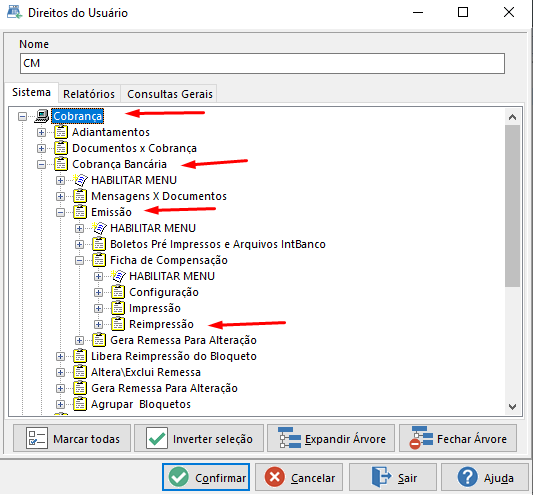
Task: Focus the Nome input field
Action: (x=262, y=63)
